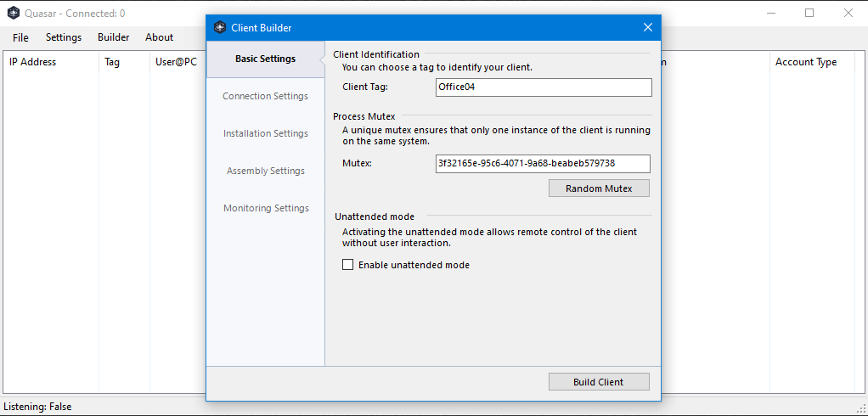Viewport: 868px width, 416px height.
Task: Switch to Installation Settings tab
Action: tap(265, 133)
